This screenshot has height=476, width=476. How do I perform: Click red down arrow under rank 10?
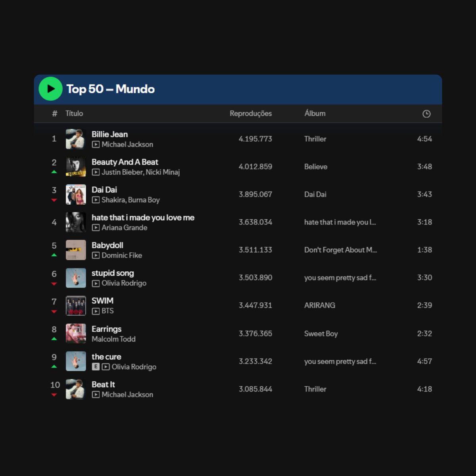54,395
